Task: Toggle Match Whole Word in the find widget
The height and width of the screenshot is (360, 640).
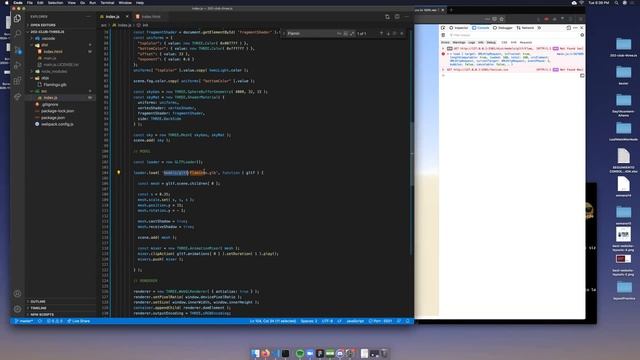Action: click(345, 33)
